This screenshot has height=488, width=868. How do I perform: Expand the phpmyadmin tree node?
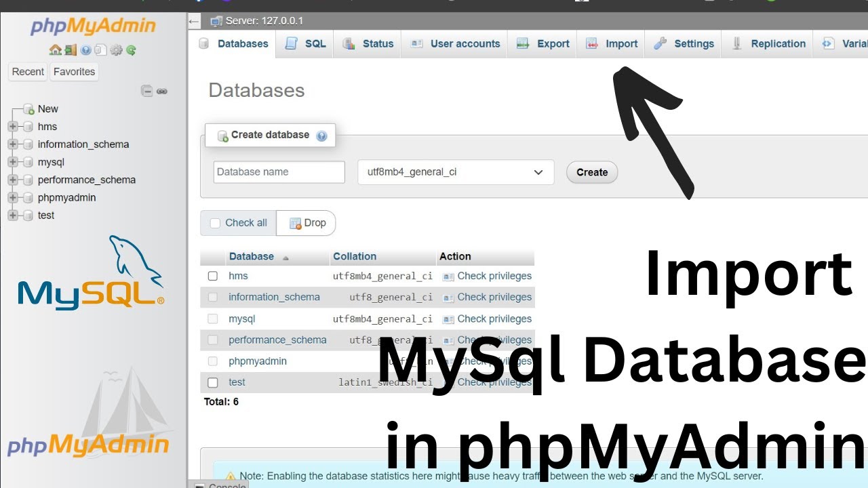(13, 197)
